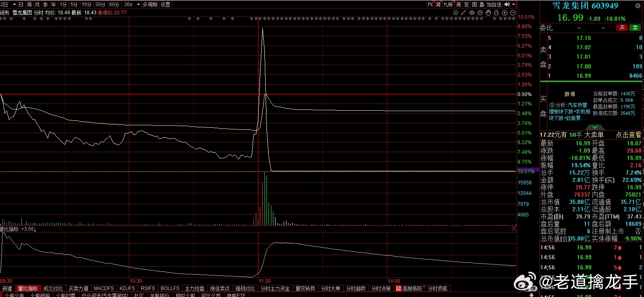Select the 分时趋势 indicator tab
Screen dimensions: 644x297
pyautogui.click(x=356, y=288)
